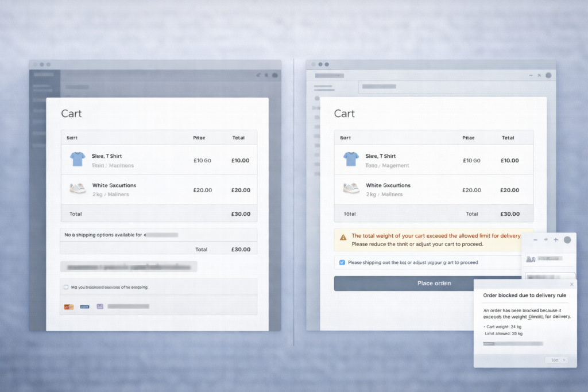Click the blue T-shirt icon in right cart
Screen dimensions: 588x392
[350, 159]
